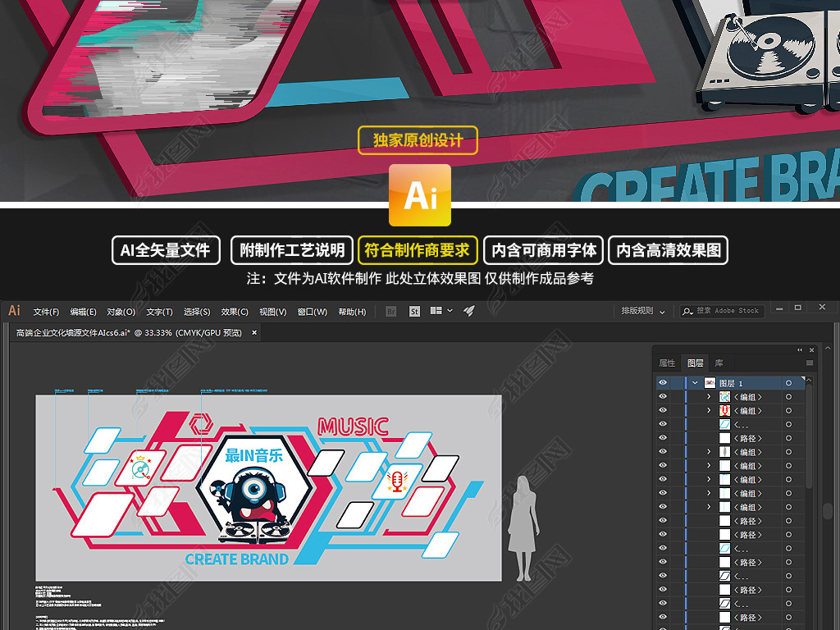Click the 图层 1 layer thumbnail
Screen dimensions: 840x630
tap(710, 382)
